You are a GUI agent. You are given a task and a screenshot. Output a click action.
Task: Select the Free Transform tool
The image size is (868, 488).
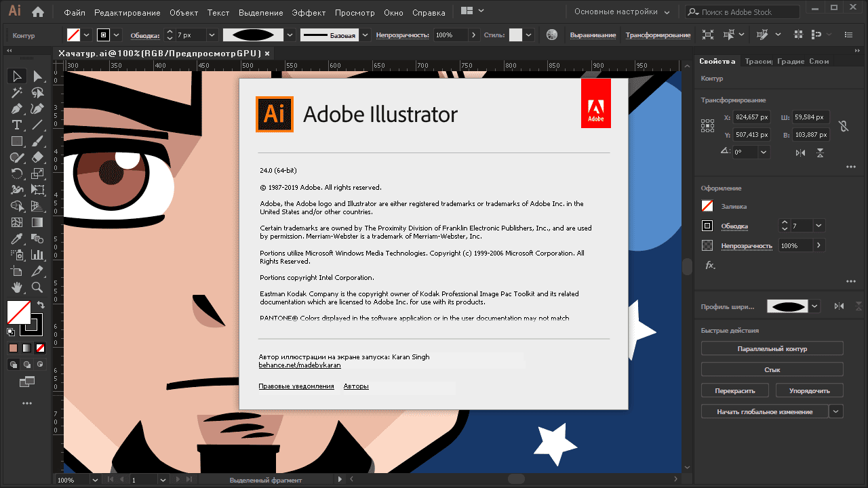click(x=38, y=190)
